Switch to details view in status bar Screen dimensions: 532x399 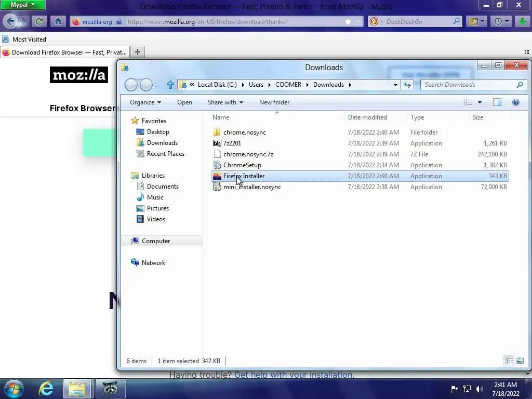pos(509,361)
